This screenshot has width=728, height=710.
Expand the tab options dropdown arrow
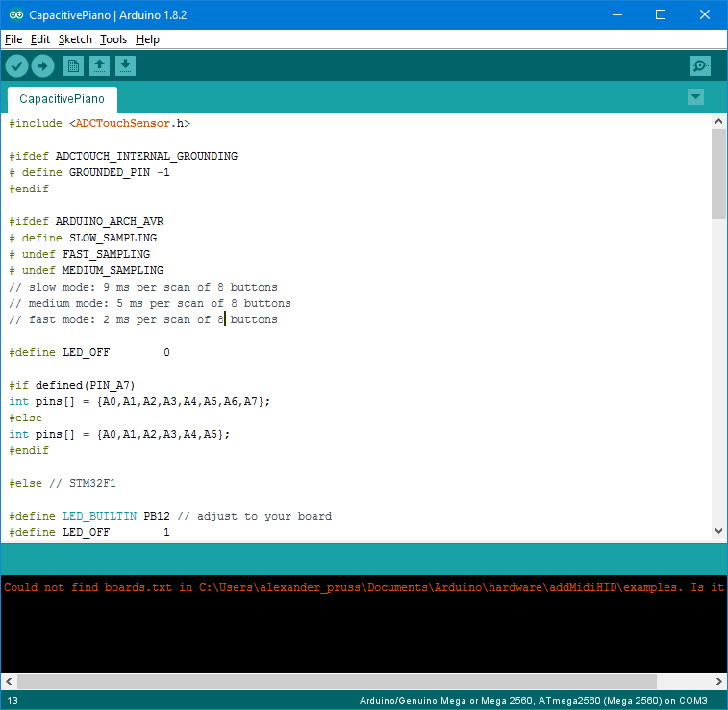pos(696,97)
